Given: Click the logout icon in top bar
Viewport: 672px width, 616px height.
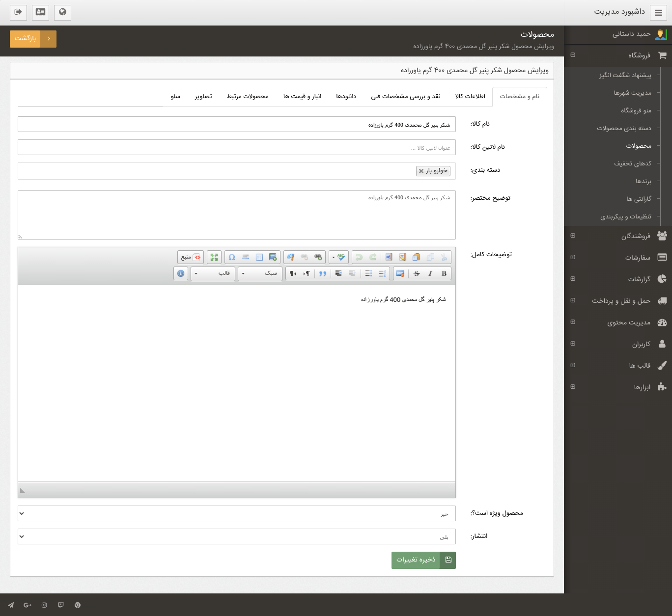Looking at the screenshot, I should (18, 12).
